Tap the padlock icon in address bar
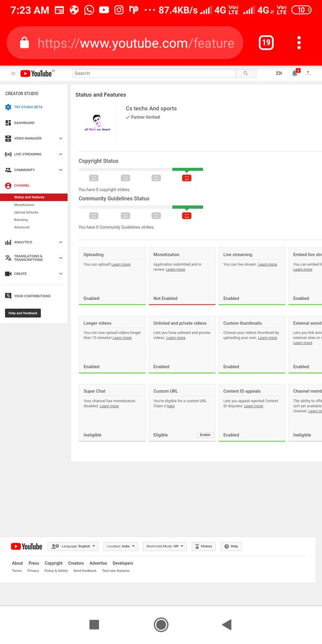The height and width of the screenshot is (644, 322). [24, 43]
